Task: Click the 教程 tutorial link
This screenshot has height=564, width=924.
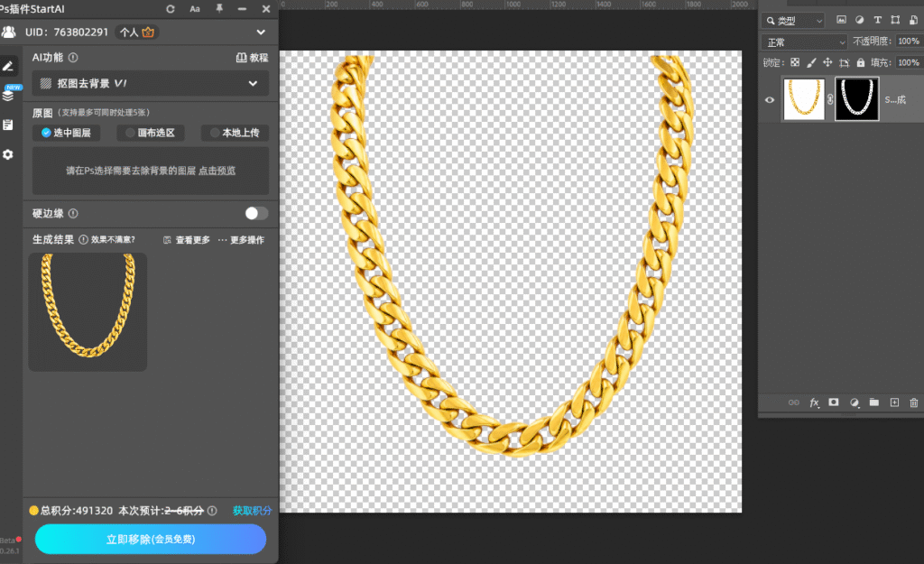Action: click(253, 58)
